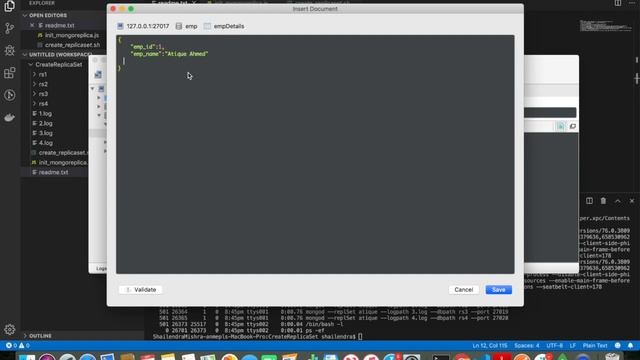This screenshot has width=640, height=360.
Task: Click the emp database icon
Action: click(179, 26)
